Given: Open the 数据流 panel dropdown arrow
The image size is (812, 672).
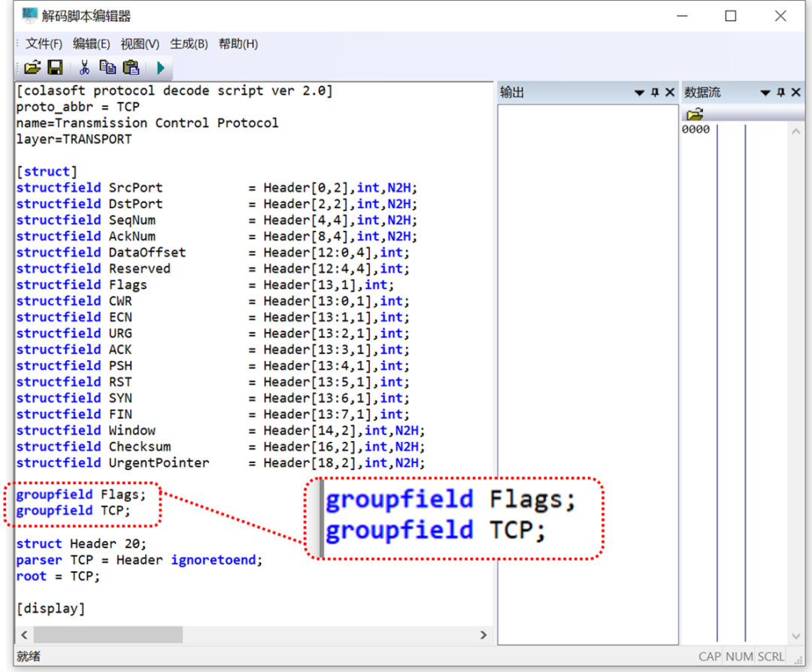Looking at the screenshot, I should point(765,92).
